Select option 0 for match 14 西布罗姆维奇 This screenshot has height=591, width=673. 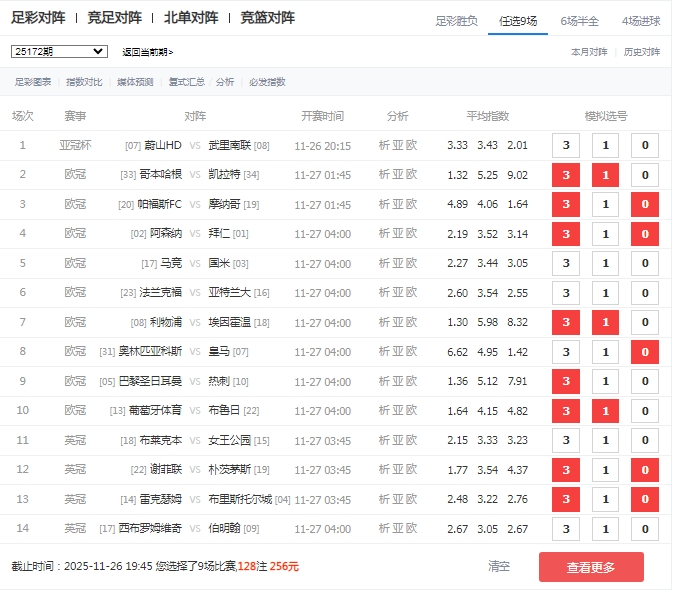645,529
